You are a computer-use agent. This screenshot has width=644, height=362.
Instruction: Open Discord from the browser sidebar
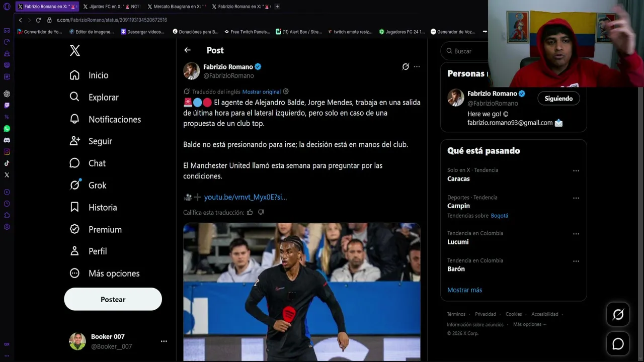pos(7,140)
